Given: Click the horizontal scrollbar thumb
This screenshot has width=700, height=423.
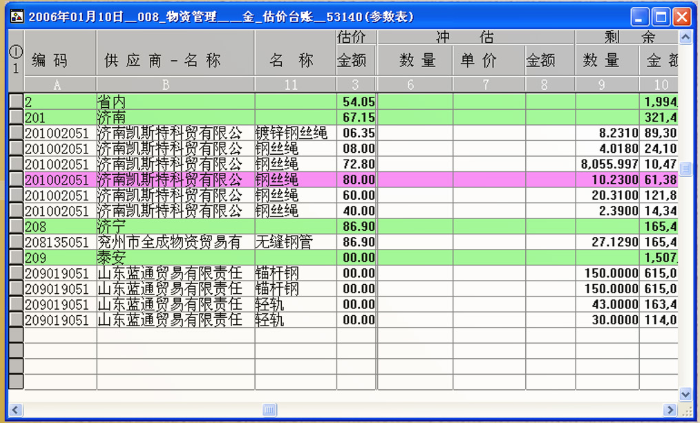Looking at the screenshot, I should click(x=269, y=410).
